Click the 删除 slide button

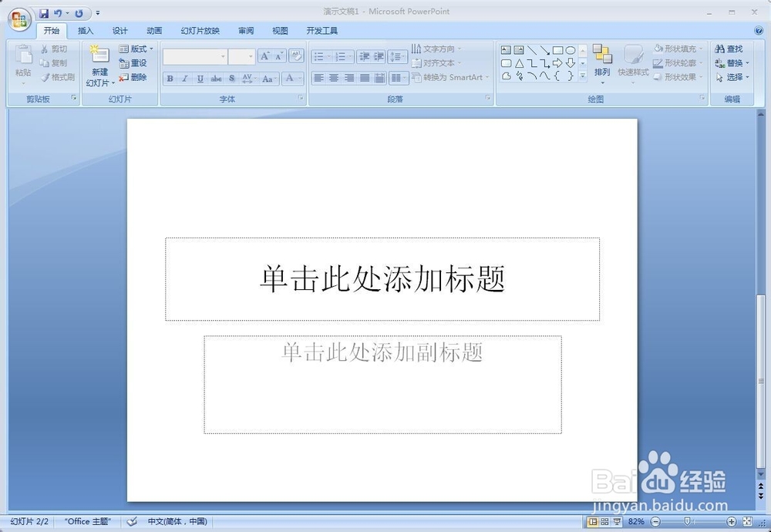tap(136, 77)
